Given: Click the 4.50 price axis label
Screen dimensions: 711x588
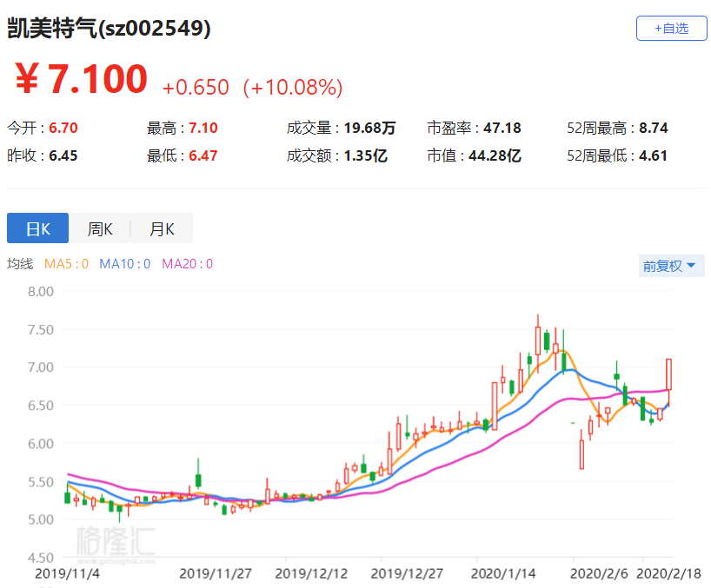Looking at the screenshot, I should pos(40,558).
